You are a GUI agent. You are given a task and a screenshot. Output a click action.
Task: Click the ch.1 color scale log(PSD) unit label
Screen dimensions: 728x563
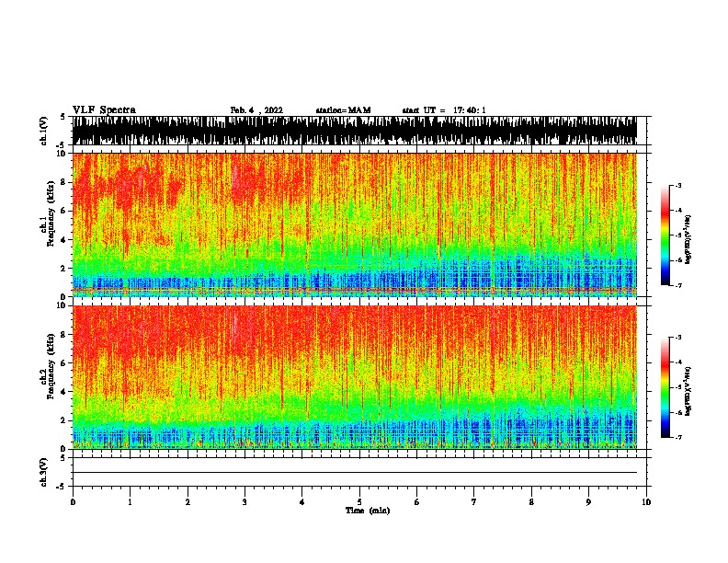coord(688,240)
